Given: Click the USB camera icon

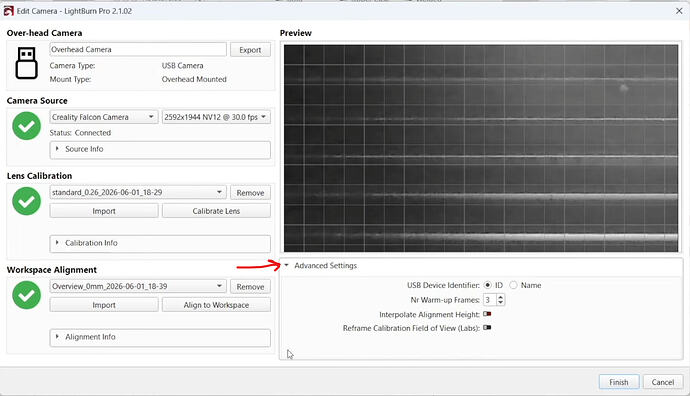Looking at the screenshot, I should 26,63.
